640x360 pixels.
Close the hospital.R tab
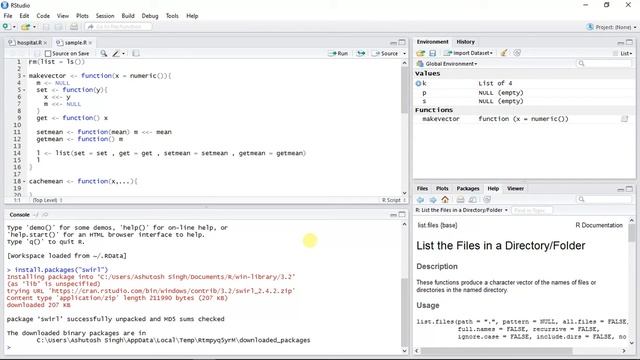[x=45, y=42]
